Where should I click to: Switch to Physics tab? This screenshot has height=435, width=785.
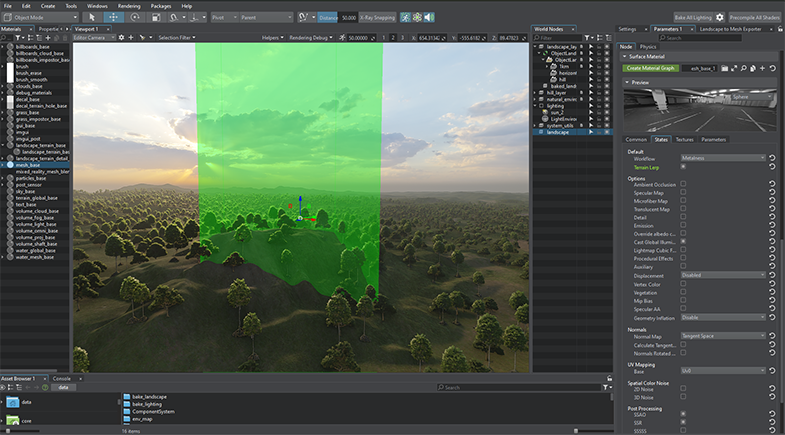(x=648, y=47)
